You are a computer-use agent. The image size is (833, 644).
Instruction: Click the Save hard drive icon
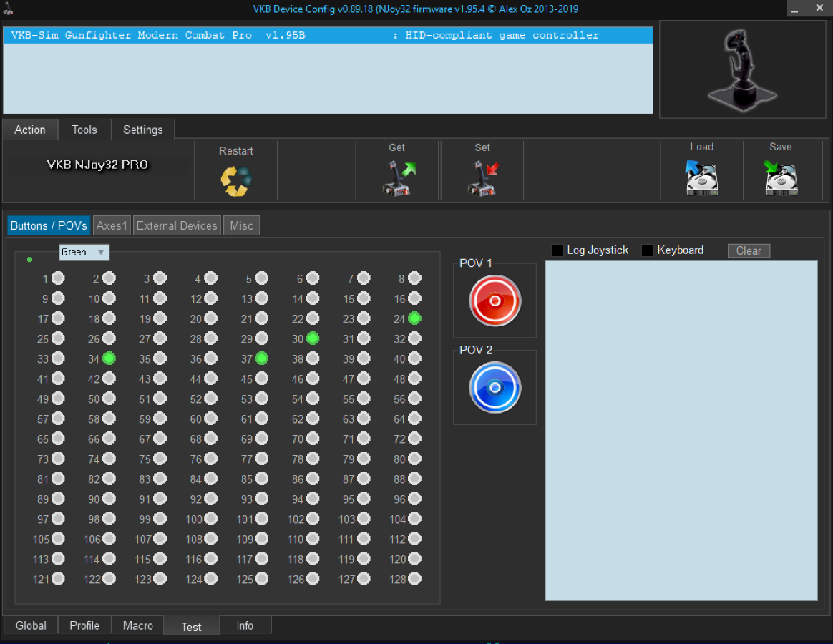pyautogui.click(x=781, y=177)
